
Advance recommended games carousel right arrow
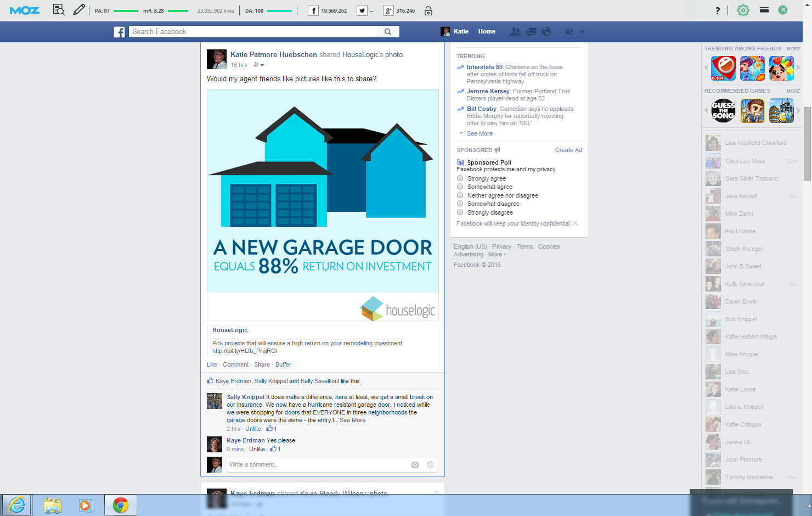tap(798, 110)
